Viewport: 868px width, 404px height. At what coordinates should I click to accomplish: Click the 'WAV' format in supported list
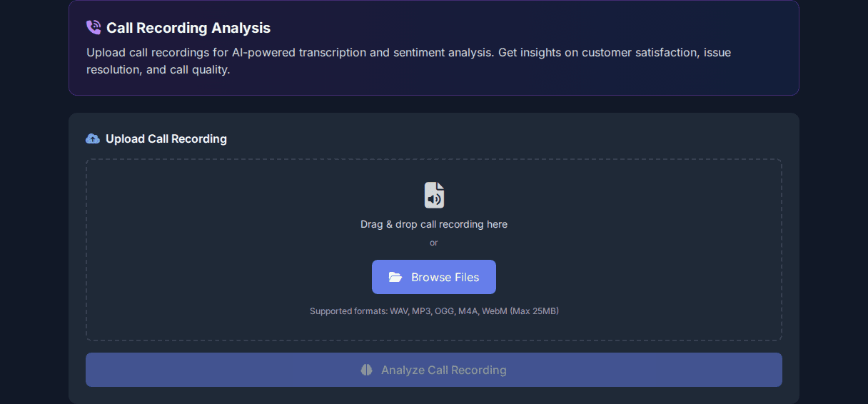399,311
